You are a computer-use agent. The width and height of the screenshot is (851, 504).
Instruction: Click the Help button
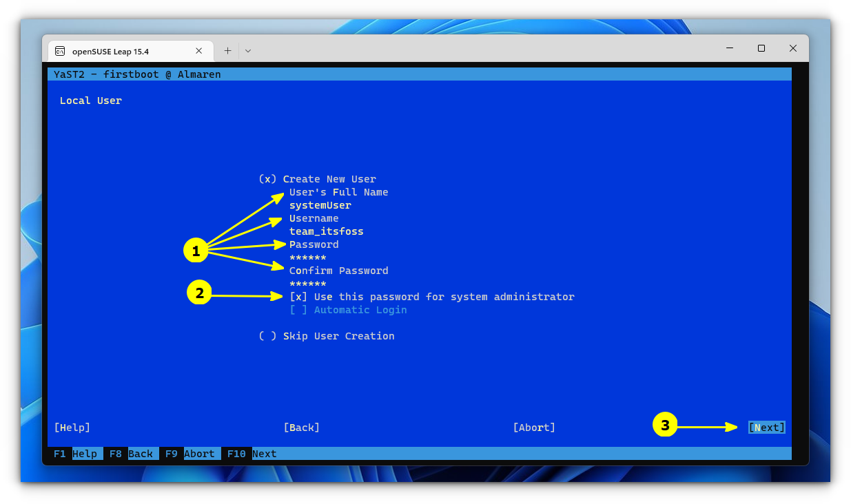[x=72, y=427]
